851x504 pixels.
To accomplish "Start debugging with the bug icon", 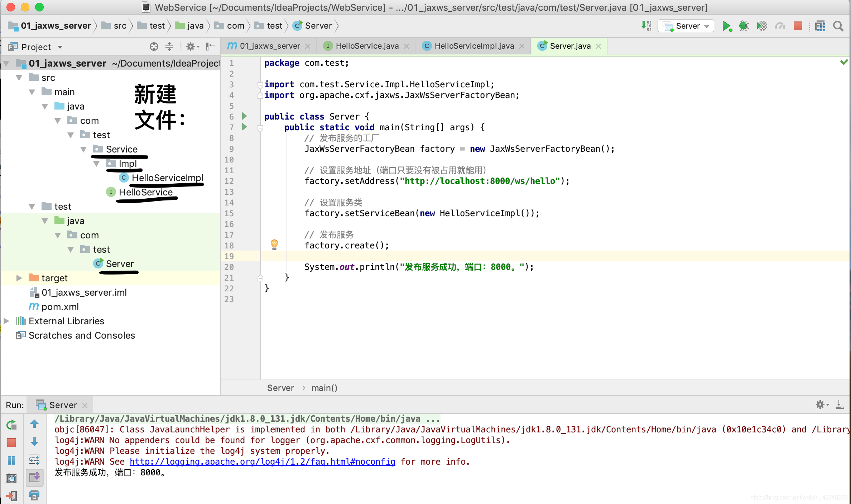I will pos(744,26).
